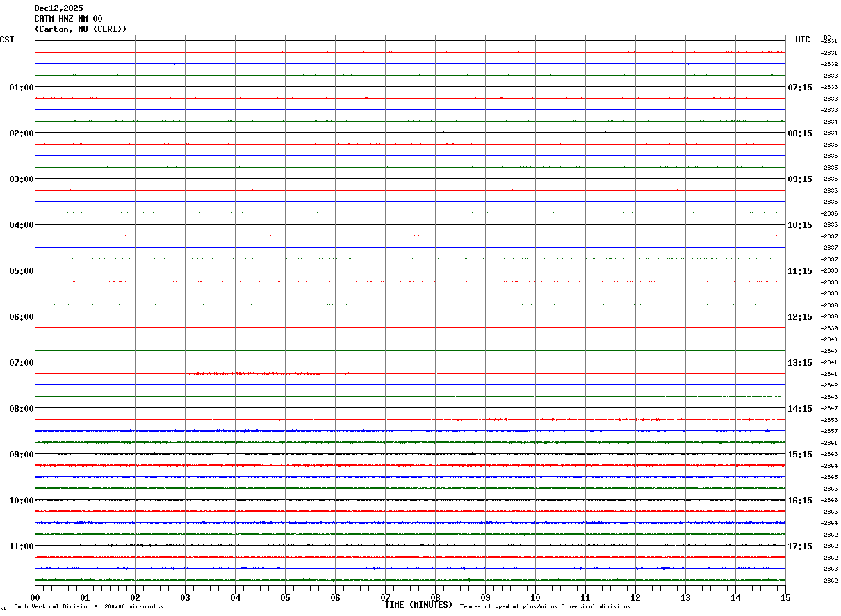
Task: Click the 13:15 UTC time label
Action: [799, 363]
